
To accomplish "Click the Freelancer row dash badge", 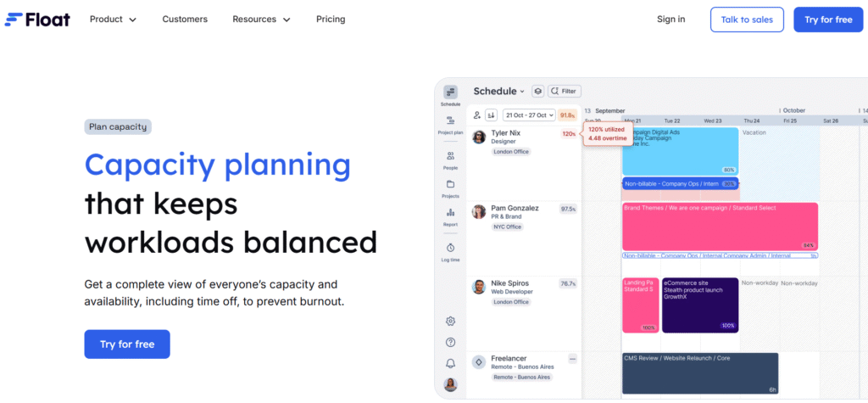I will click(x=572, y=359).
